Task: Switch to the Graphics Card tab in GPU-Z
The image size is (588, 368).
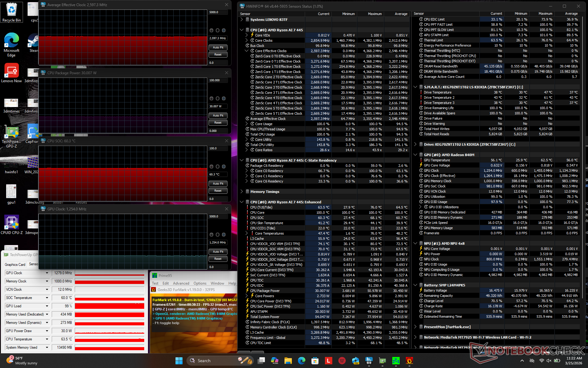Action: point(15,264)
